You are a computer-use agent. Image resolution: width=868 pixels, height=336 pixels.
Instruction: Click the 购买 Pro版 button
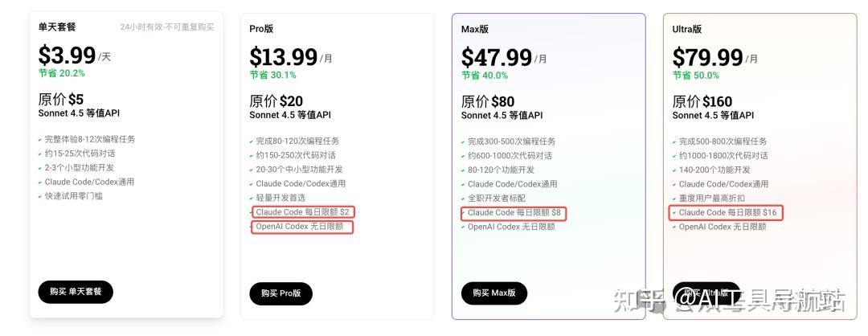pos(280,293)
